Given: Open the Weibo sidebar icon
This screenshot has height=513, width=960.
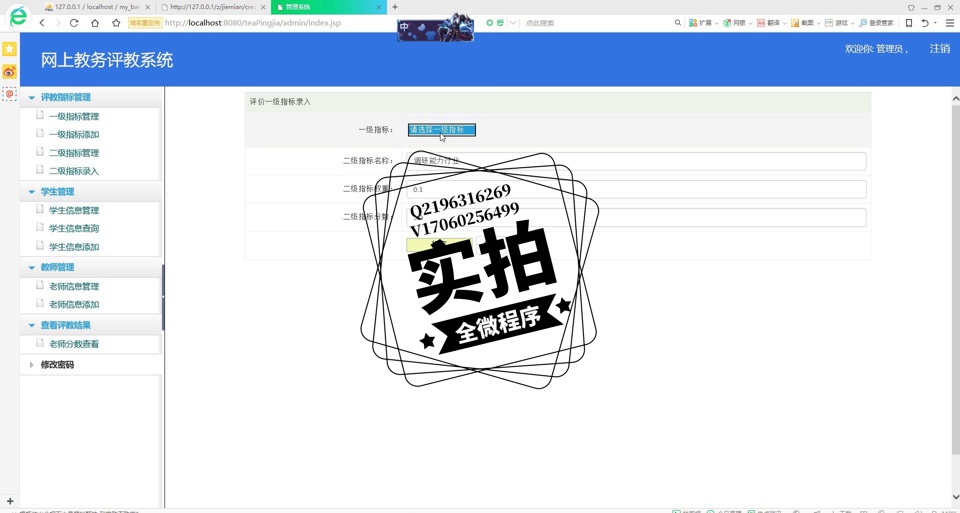Looking at the screenshot, I should pos(9,72).
